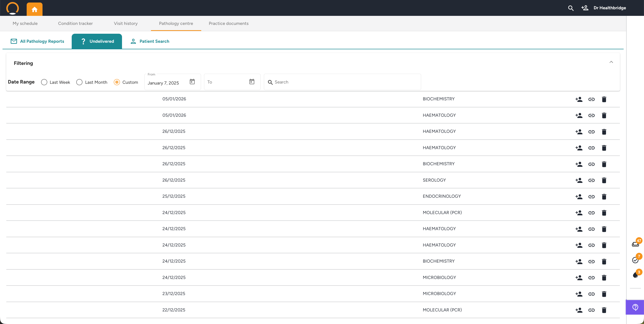644x324 pixels.
Task: Link the ENDOCRINOLOGY report to a patient
Action: tap(591, 197)
